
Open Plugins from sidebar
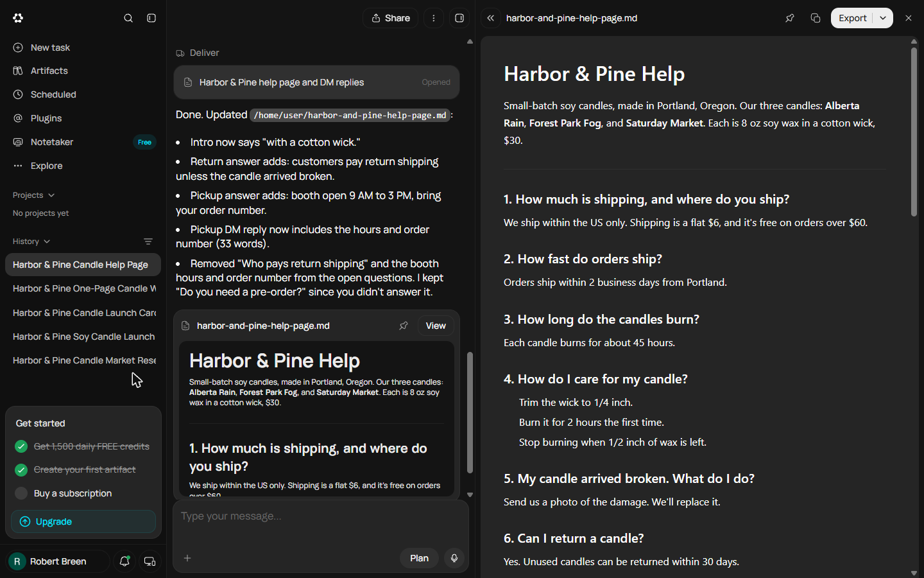(83, 118)
